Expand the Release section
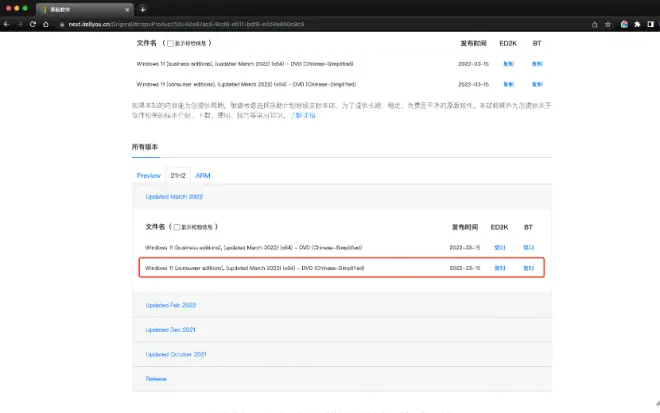This screenshot has height=413, width=660. (x=156, y=379)
